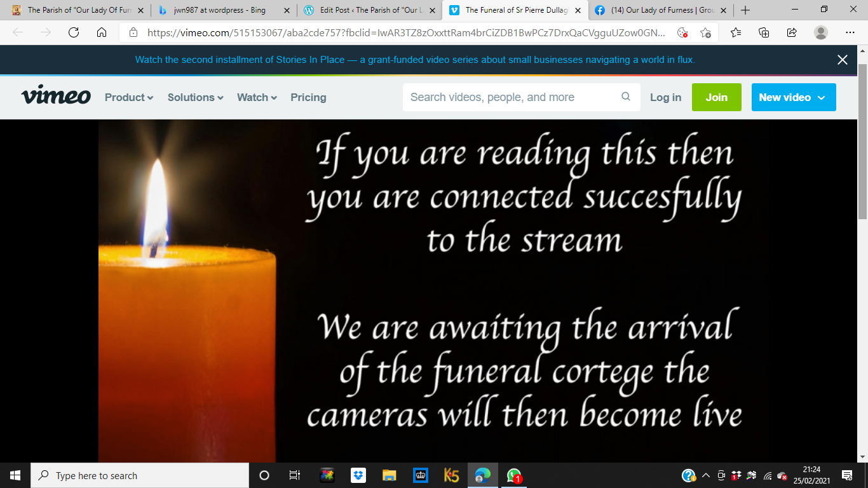
Task: Open the browser Favorites list
Action: pyautogui.click(x=736, y=33)
